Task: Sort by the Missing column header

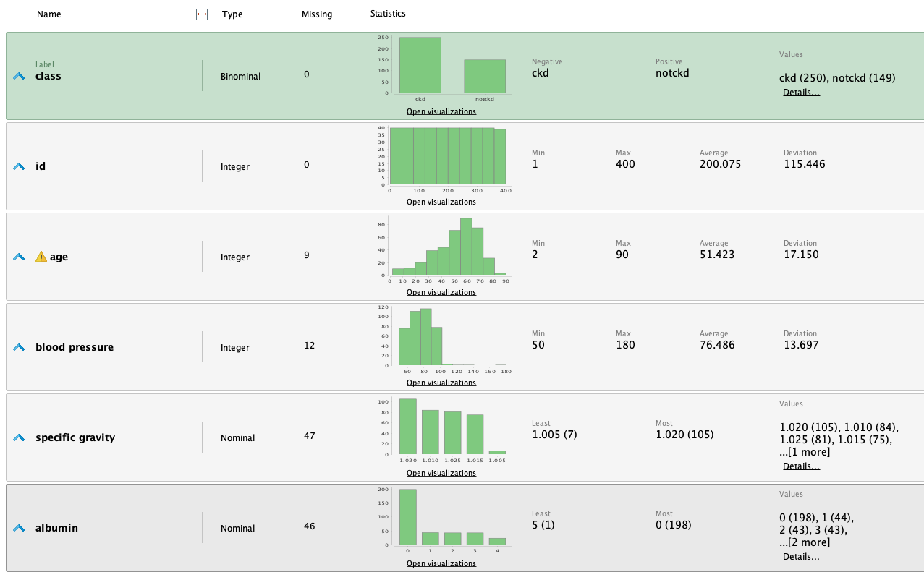Action: [317, 14]
